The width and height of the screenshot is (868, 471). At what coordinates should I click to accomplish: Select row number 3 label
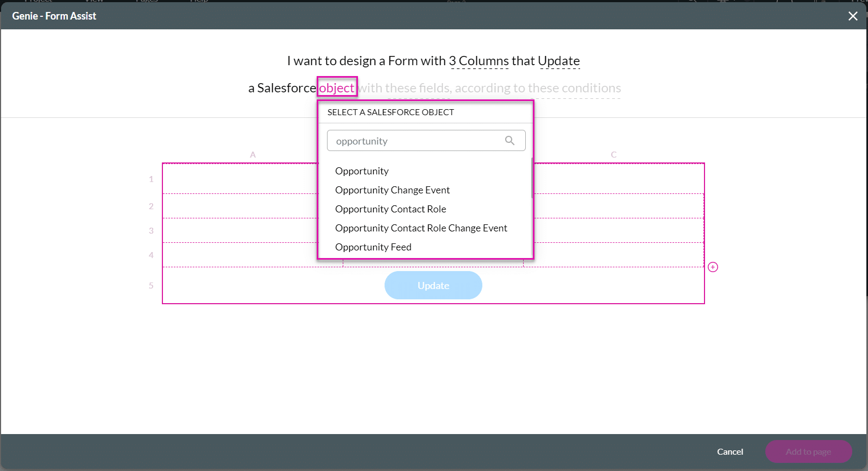click(x=151, y=230)
